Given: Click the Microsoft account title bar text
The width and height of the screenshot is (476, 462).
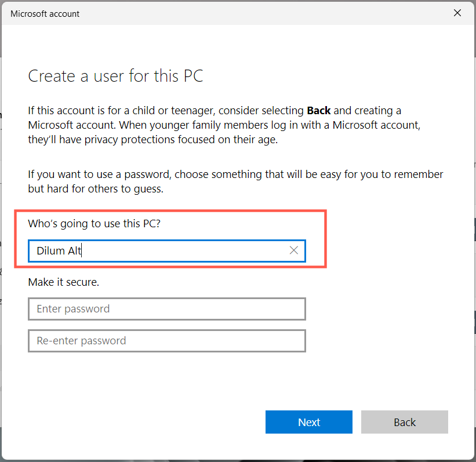Looking at the screenshot, I should tap(45, 13).
